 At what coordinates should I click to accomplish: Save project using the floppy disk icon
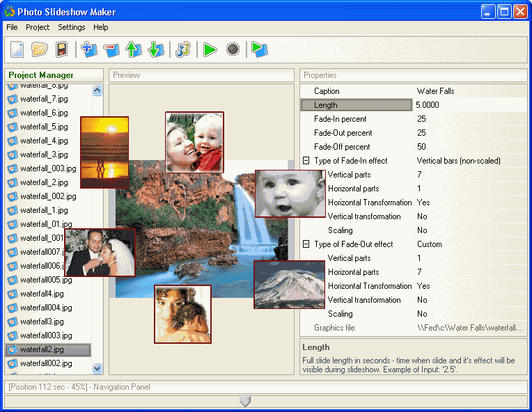pos(62,49)
